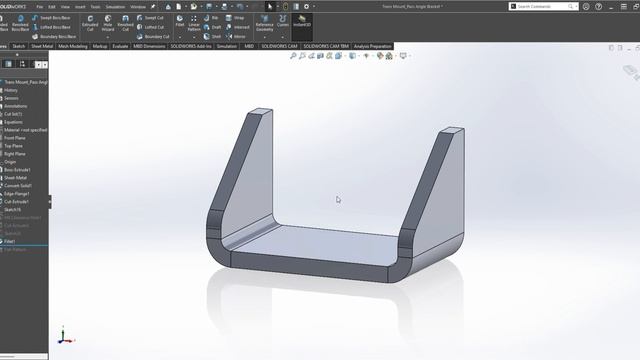Click the Revolved Boss/Base tool
This screenshot has width=640, height=360.
20,23
